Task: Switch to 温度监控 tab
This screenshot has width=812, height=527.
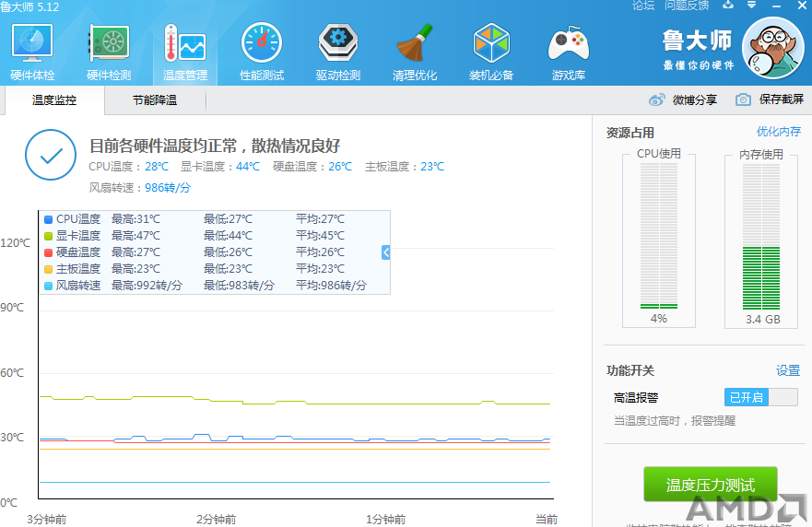Action: 53,100
